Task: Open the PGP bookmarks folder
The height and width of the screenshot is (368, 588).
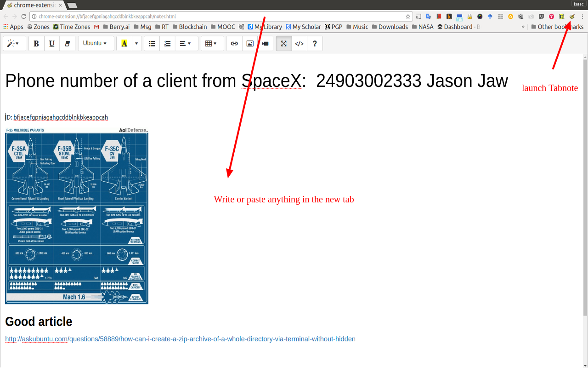Action: coord(334,27)
